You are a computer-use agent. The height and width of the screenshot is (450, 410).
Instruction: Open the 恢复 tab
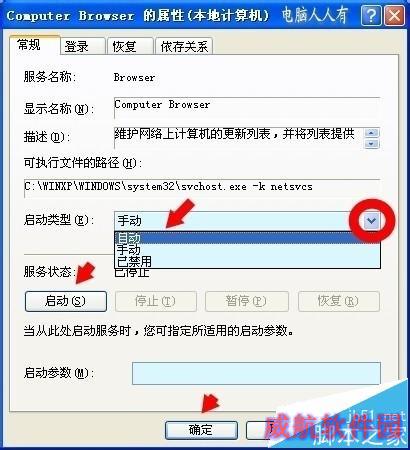[130, 46]
